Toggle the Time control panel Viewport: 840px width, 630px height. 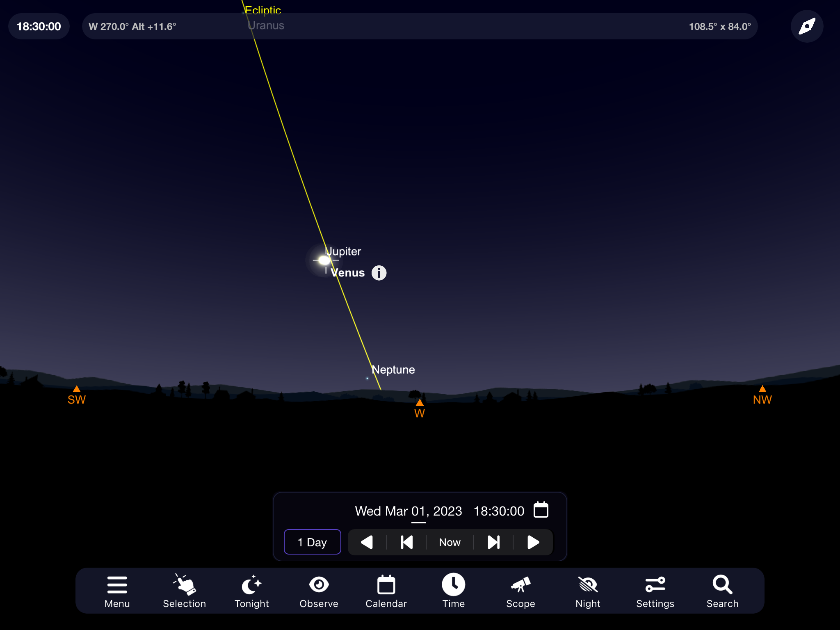pyautogui.click(x=453, y=591)
